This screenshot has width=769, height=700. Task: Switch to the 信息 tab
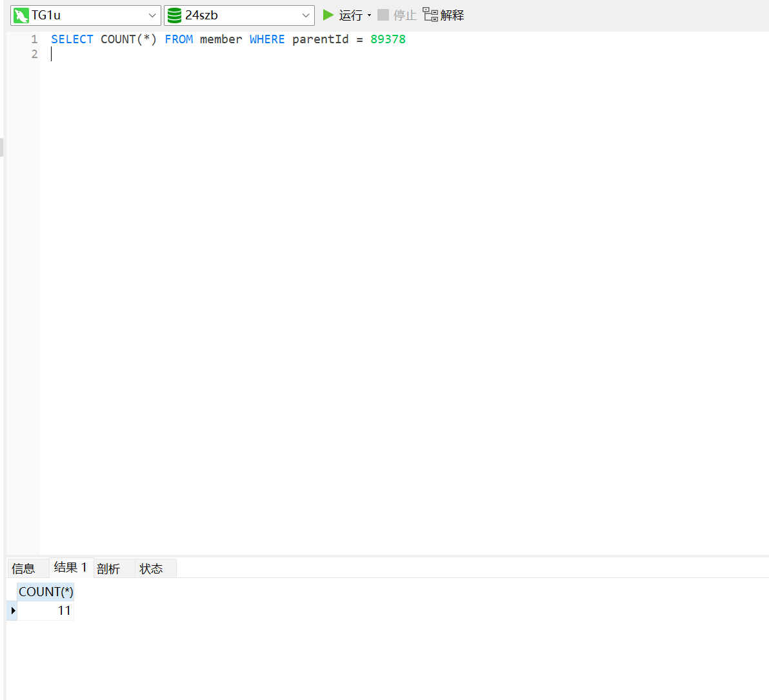[x=23, y=568]
